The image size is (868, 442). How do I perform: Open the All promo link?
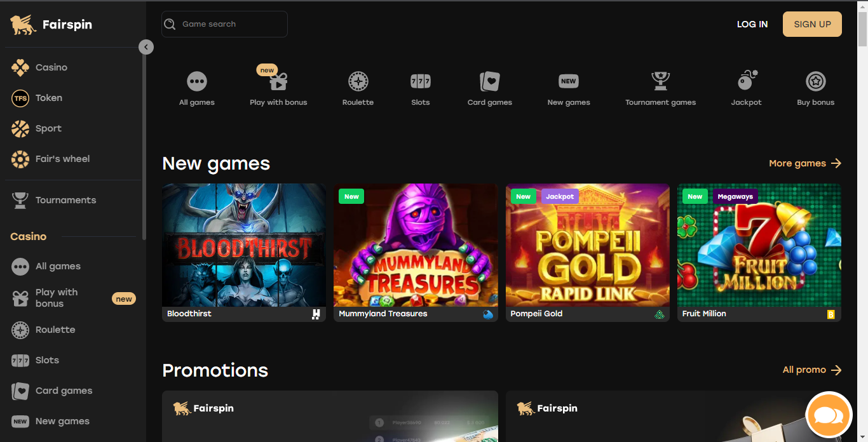tap(812, 370)
